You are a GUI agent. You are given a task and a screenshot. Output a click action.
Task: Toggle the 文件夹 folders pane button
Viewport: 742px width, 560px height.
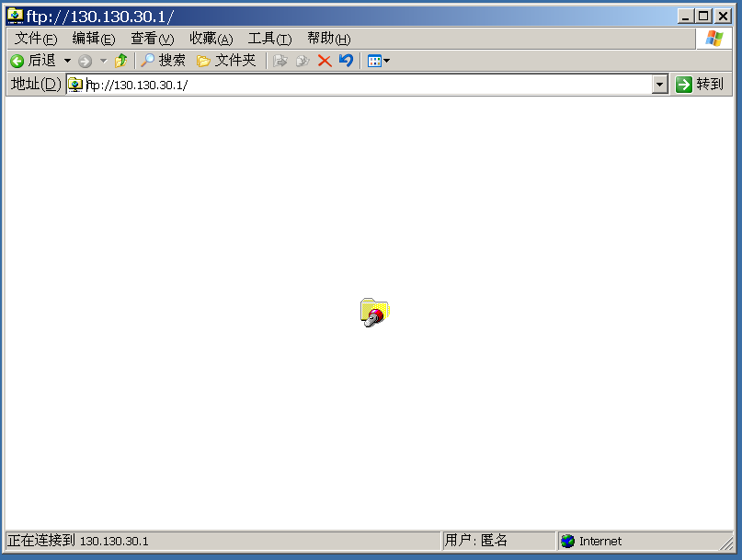(x=226, y=61)
